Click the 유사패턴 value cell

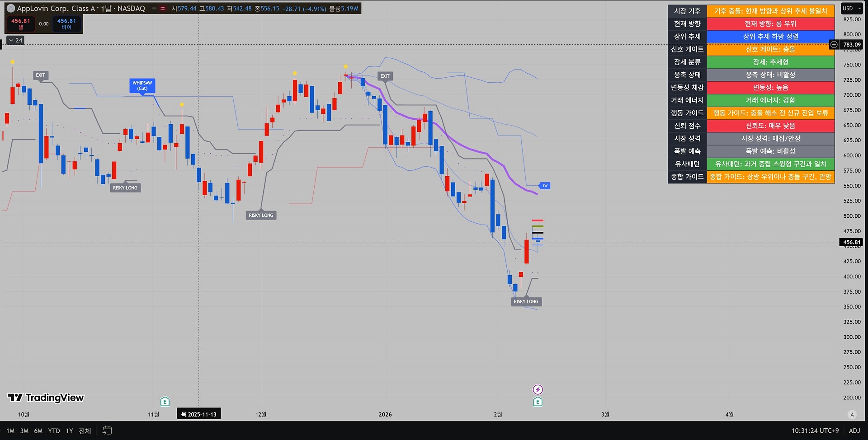[x=770, y=164]
